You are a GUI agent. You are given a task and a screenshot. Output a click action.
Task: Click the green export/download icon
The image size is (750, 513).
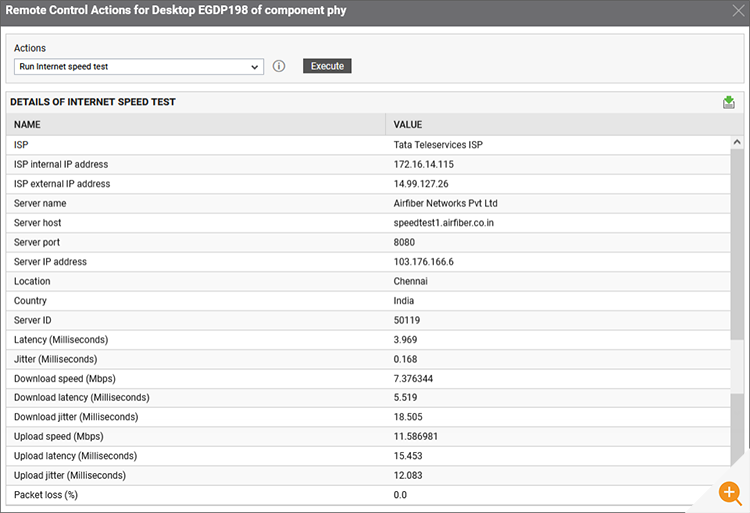(728, 102)
